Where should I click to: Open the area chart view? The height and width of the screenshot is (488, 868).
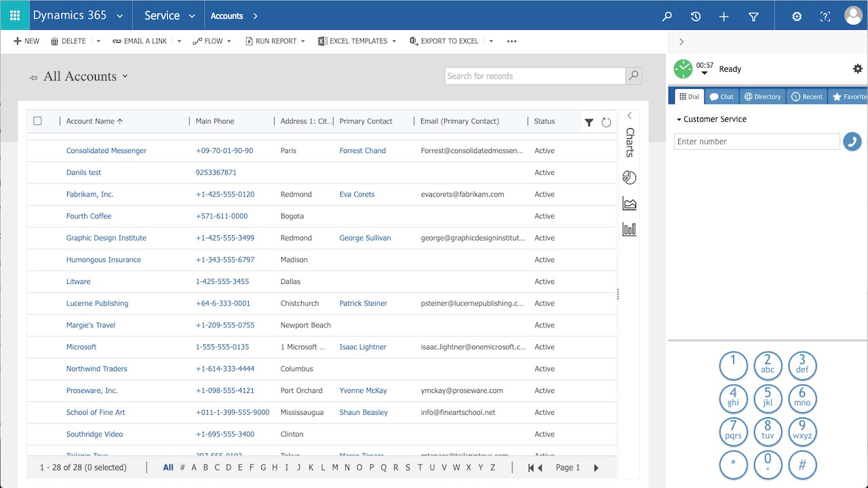click(x=629, y=203)
